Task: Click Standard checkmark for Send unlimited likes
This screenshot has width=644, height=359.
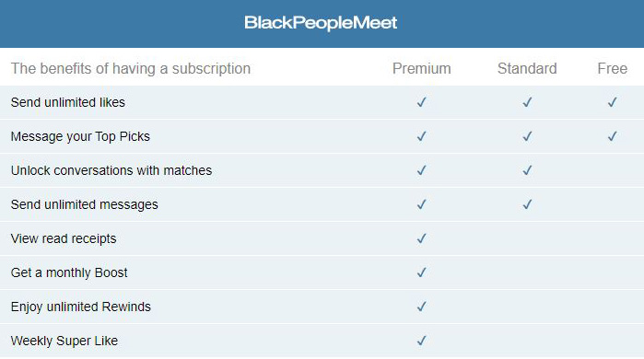Action: (x=527, y=102)
